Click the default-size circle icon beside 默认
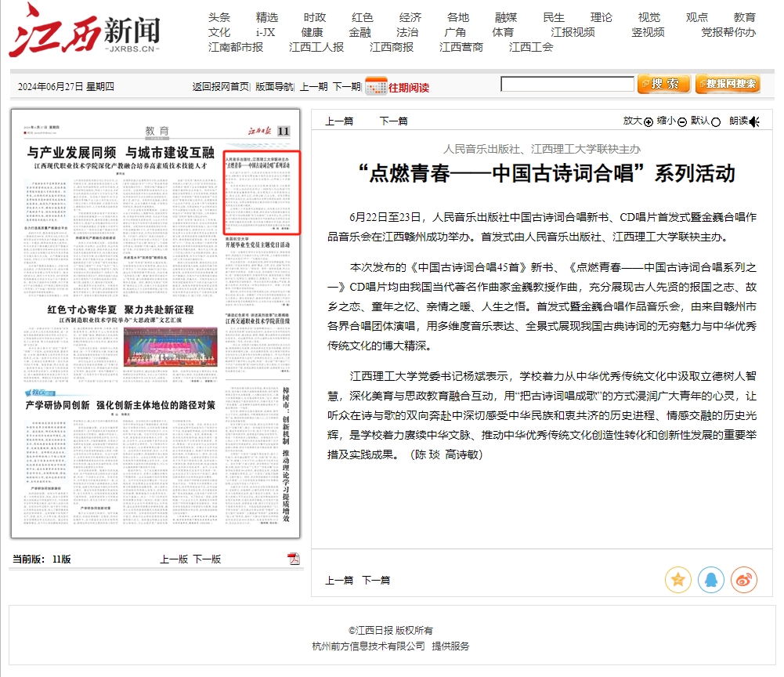The image size is (784, 677). pos(717,121)
